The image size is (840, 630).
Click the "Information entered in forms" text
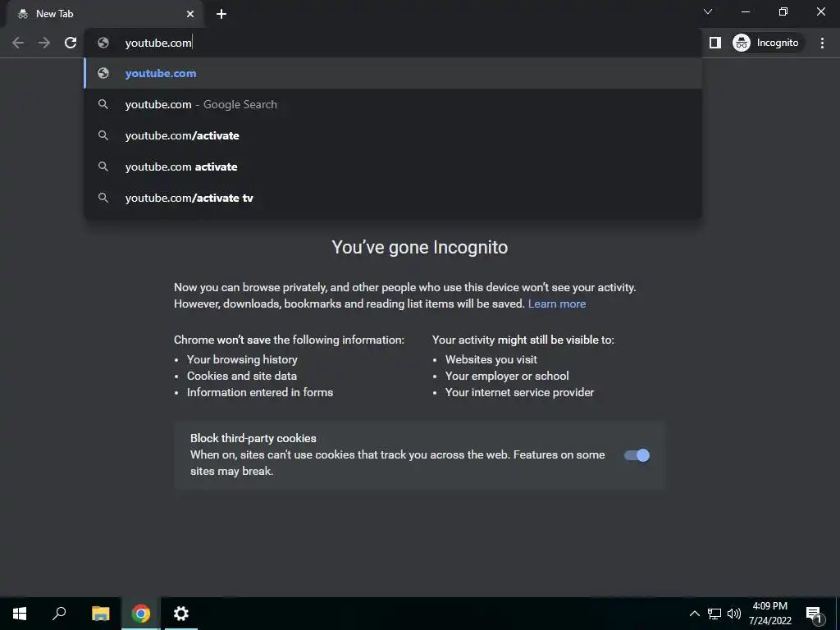tap(260, 393)
